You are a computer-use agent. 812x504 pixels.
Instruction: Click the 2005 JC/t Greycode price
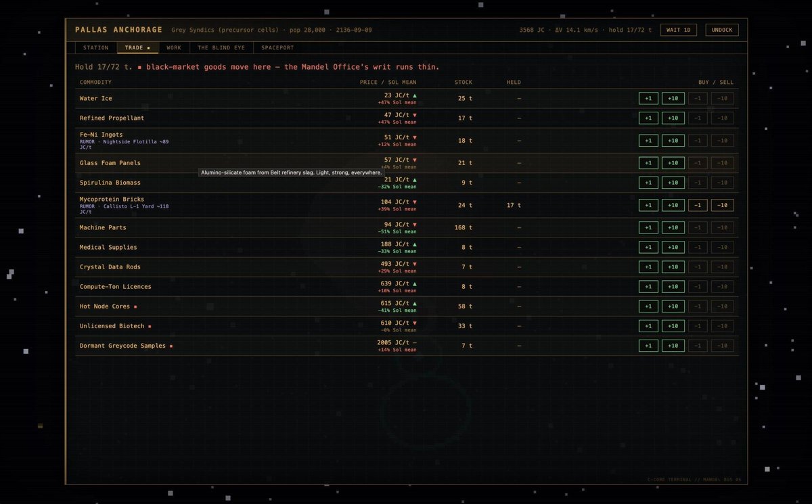click(393, 342)
